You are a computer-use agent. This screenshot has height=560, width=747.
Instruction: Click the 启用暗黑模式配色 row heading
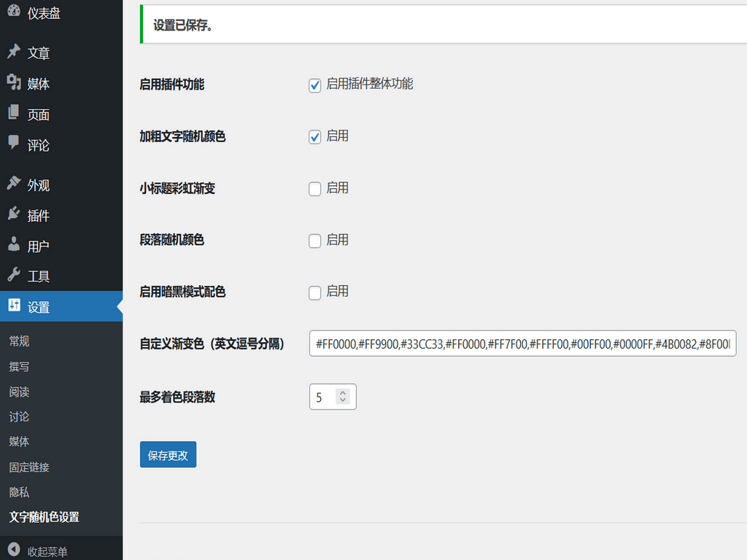(x=182, y=292)
